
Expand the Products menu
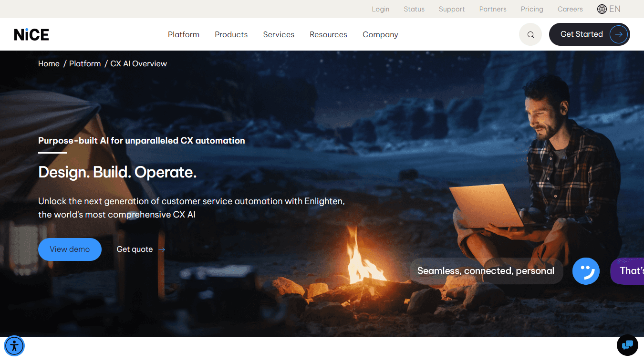(231, 34)
